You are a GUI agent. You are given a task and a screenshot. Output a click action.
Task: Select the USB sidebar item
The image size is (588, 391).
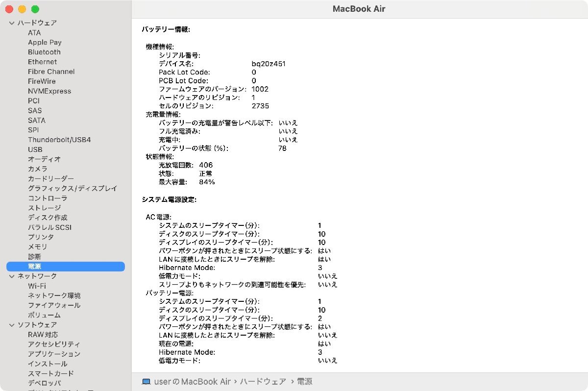pos(35,149)
